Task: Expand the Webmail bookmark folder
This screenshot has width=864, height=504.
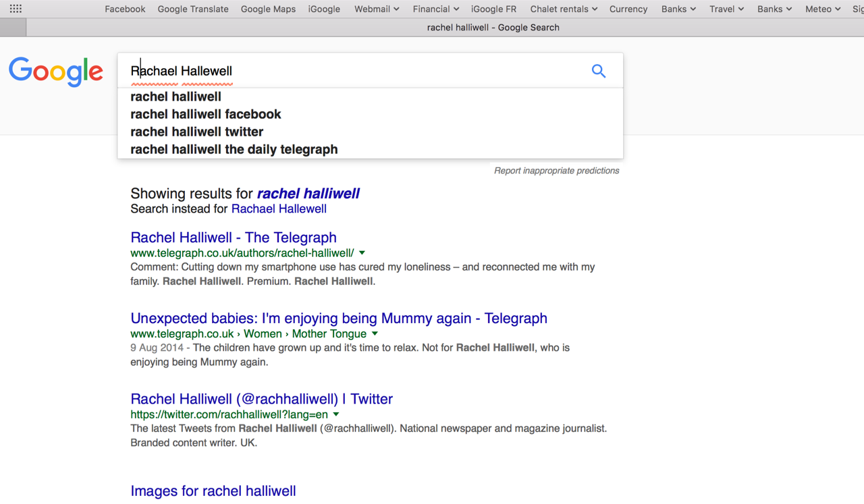Action: point(377,9)
